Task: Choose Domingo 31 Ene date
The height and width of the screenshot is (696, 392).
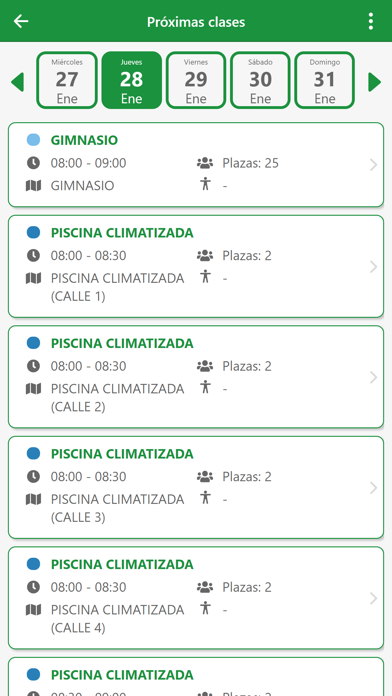Action: point(325,80)
